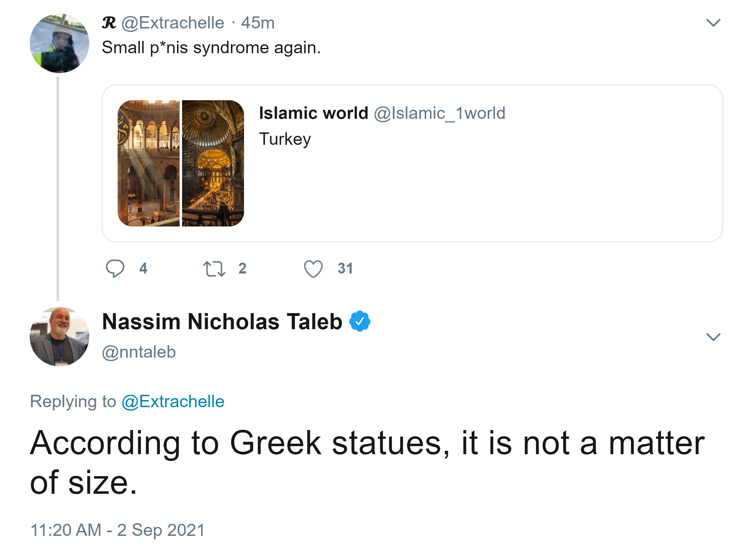Viewport: 750px width, 560px height.
Task: Open Extrachelle's profile avatar
Action: [x=59, y=43]
